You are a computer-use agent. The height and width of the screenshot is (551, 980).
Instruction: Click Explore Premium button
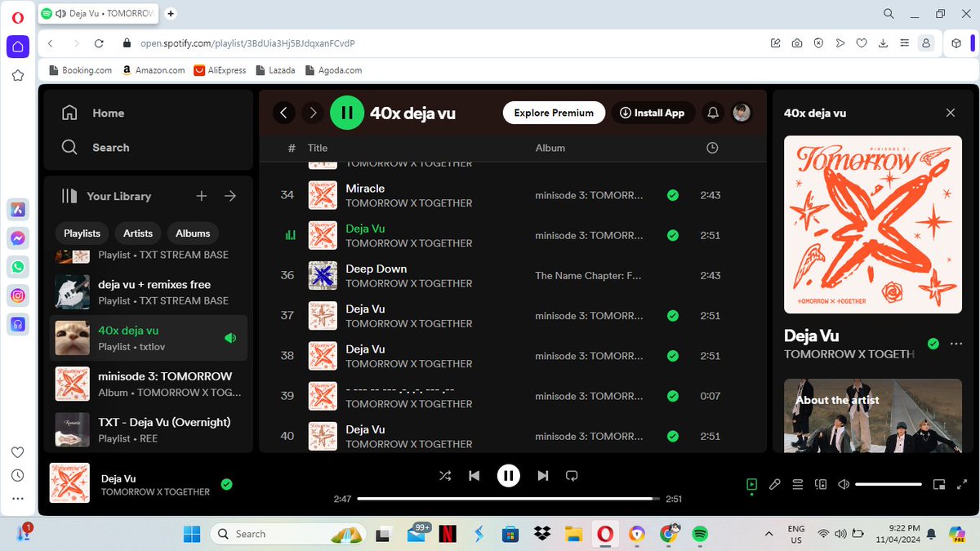click(554, 113)
